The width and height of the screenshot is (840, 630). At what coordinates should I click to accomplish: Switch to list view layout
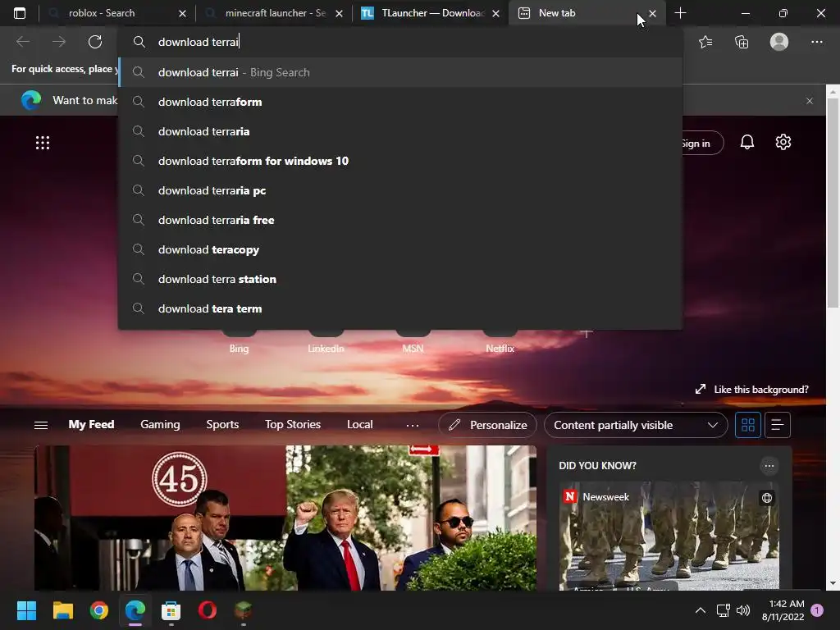point(778,425)
